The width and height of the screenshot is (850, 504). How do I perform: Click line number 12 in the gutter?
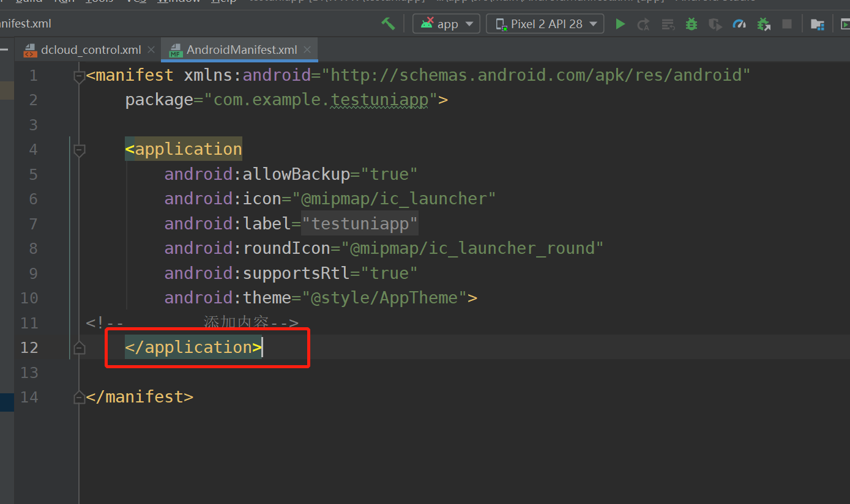[29, 347]
